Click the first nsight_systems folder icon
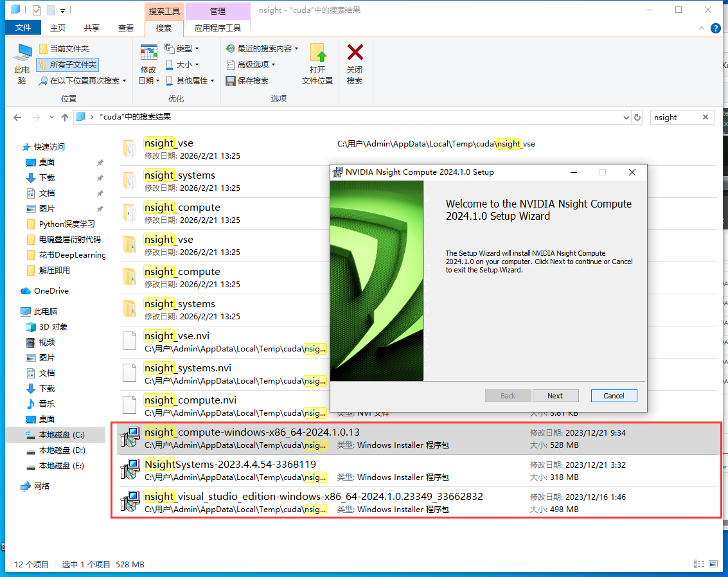728x577 pixels. pyautogui.click(x=130, y=181)
